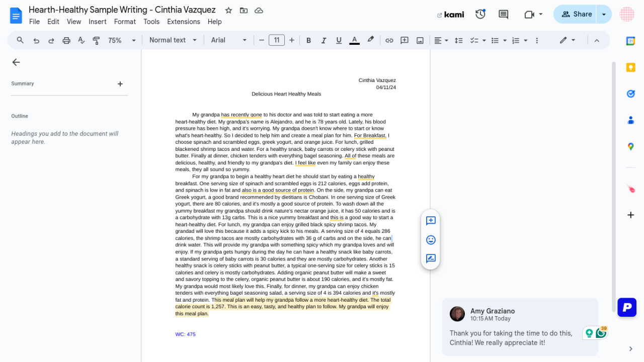
Task: Open the text alignment dropdown
Action: pos(441,40)
